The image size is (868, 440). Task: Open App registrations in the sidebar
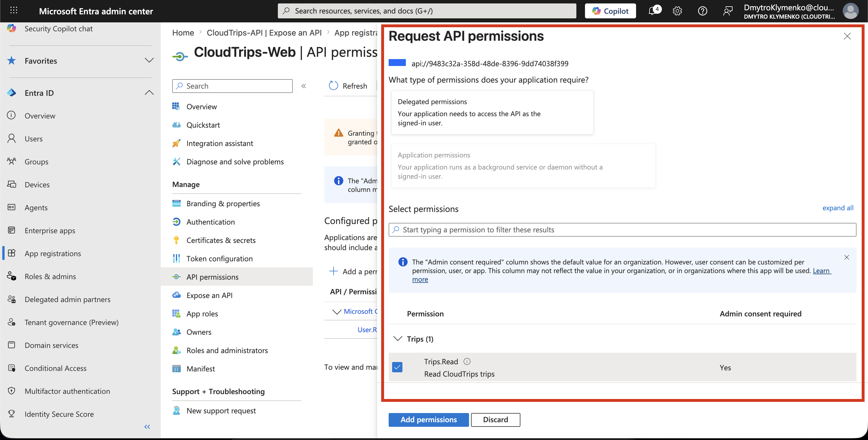pyautogui.click(x=53, y=253)
